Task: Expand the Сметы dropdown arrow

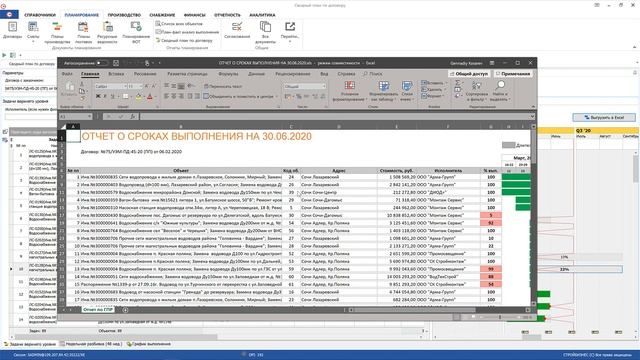Action: 33,42
